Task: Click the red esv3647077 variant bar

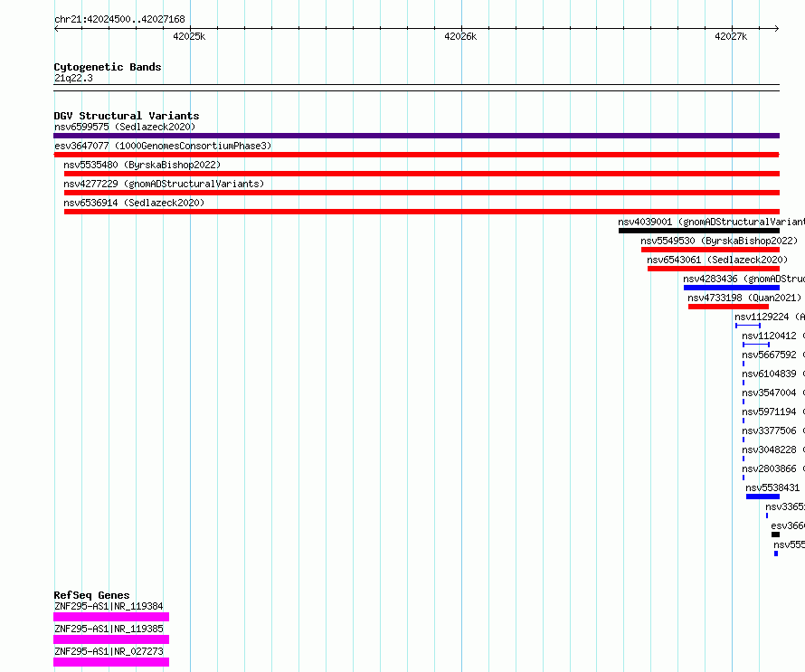Action: [416, 155]
